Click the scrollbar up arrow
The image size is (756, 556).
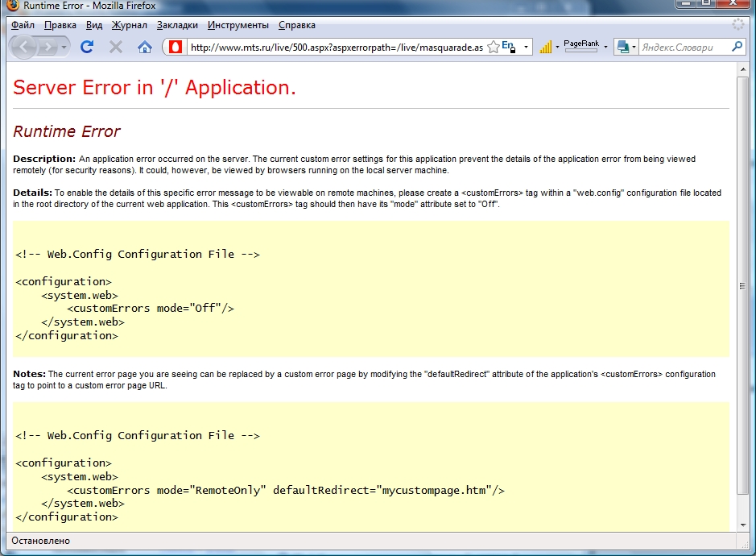point(742,69)
